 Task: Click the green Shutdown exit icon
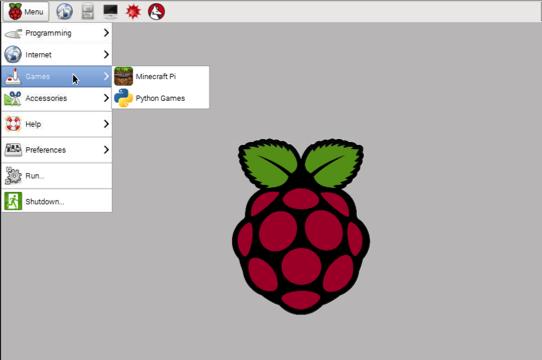(x=13, y=201)
